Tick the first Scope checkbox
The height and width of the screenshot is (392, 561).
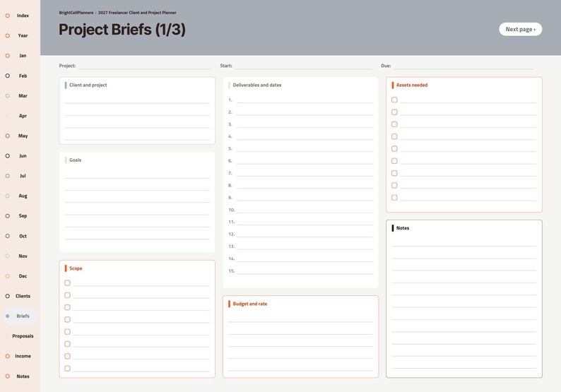pyautogui.click(x=67, y=283)
